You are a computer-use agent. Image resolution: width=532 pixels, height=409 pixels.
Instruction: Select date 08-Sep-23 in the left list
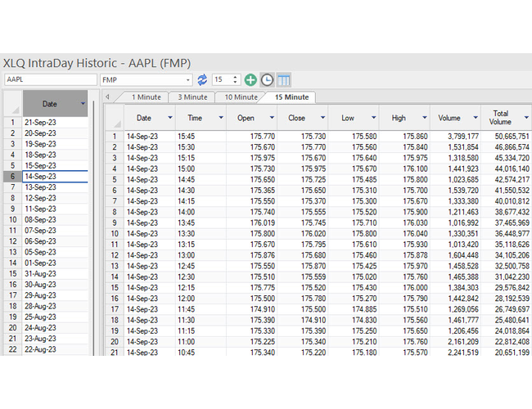point(55,220)
